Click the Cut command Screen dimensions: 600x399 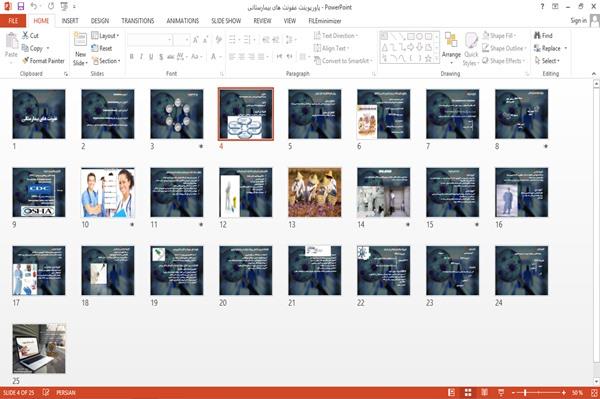(30, 36)
